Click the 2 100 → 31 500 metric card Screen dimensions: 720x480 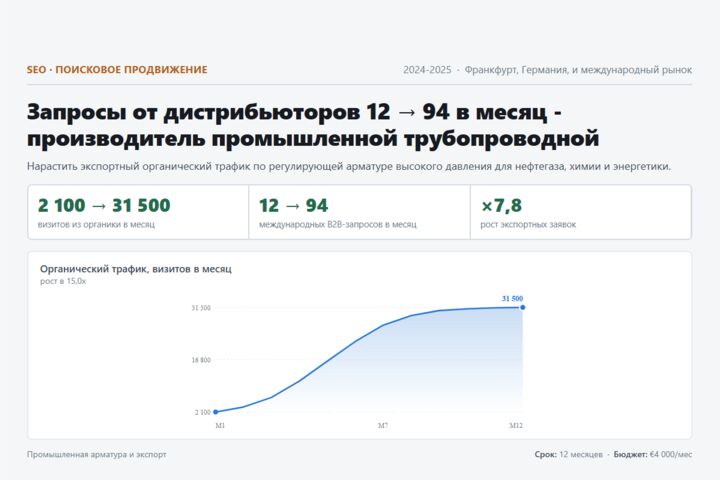pos(138,212)
